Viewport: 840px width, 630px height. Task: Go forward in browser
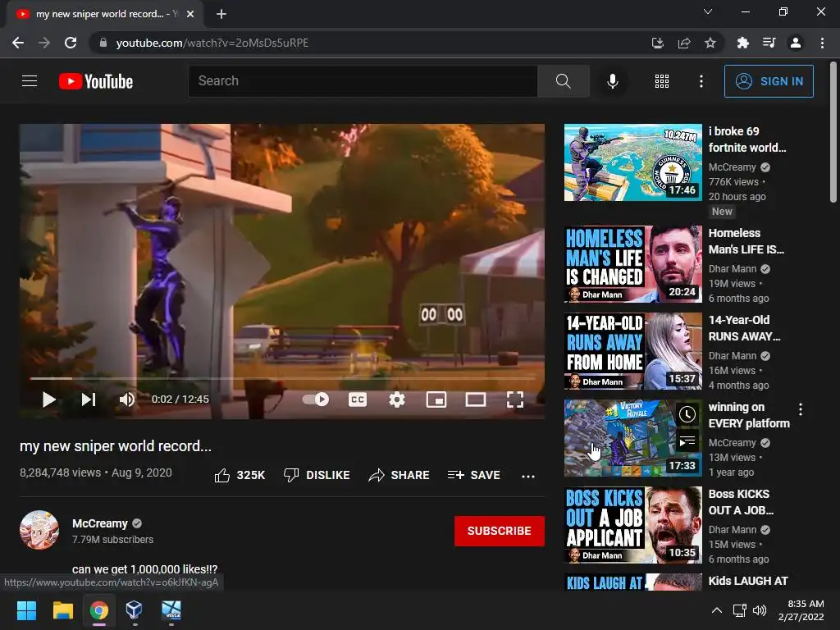[44, 43]
